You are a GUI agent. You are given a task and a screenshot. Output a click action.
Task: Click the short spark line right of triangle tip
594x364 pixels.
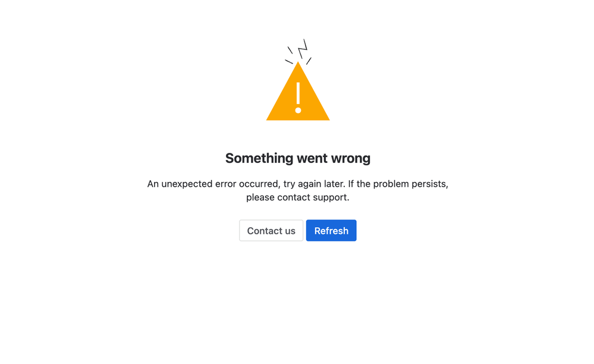click(309, 61)
